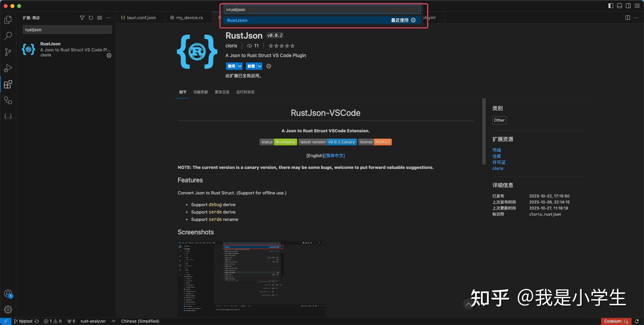Launch the Run and Debug view
The image size is (644, 325).
pyautogui.click(x=8, y=68)
